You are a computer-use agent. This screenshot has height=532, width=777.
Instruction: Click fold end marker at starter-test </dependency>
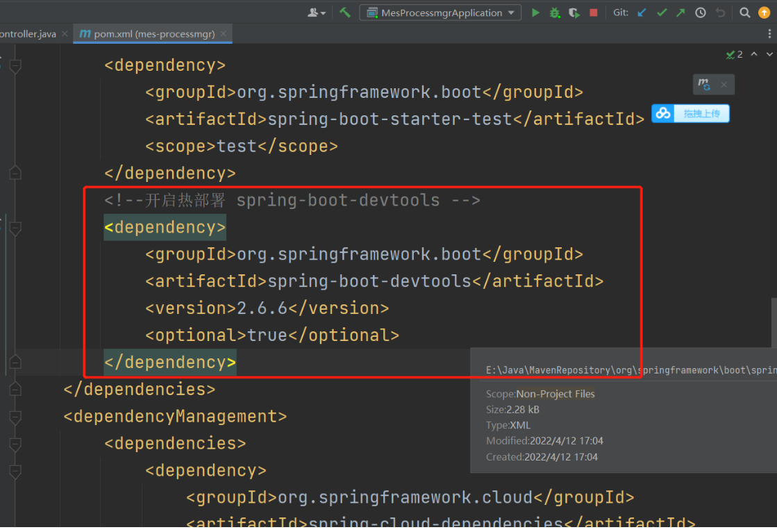pyautogui.click(x=15, y=173)
